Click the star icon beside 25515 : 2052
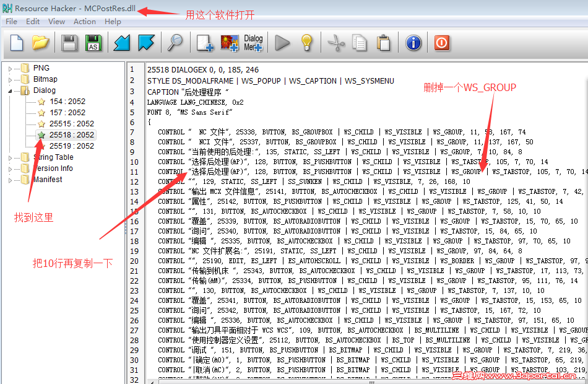588x384 pixels. pyautogui.click(x=41, y=124)
